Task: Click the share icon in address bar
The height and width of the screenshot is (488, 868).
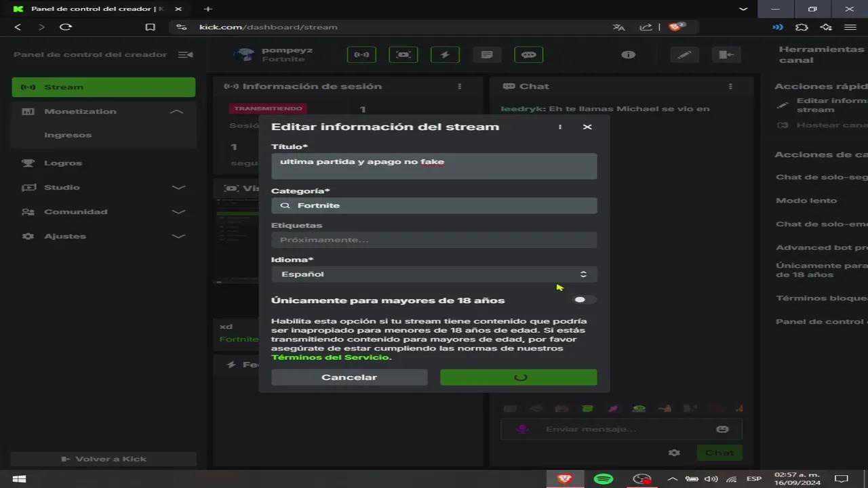Action: [x=646, y=27]
